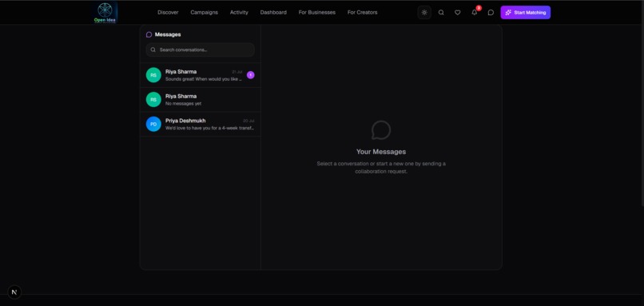This screenshot has height=306, width=644.
Task: Click the Start Matching button
Action: (525, 12)
